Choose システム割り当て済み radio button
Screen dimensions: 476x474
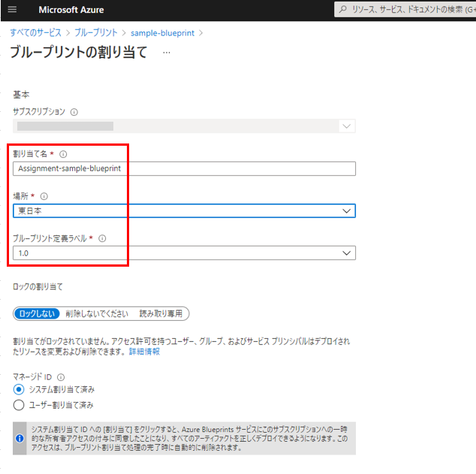pos(19,389)
